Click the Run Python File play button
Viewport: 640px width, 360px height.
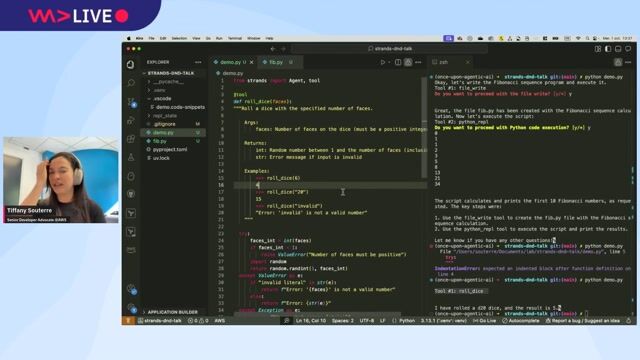(x=382, y=62)
